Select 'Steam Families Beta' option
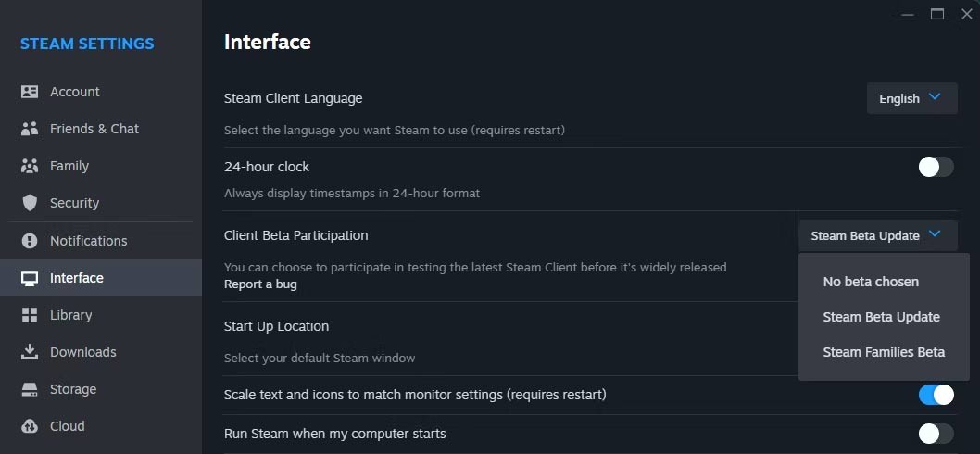Screen dimensions: 980x454 pos(884,352)
